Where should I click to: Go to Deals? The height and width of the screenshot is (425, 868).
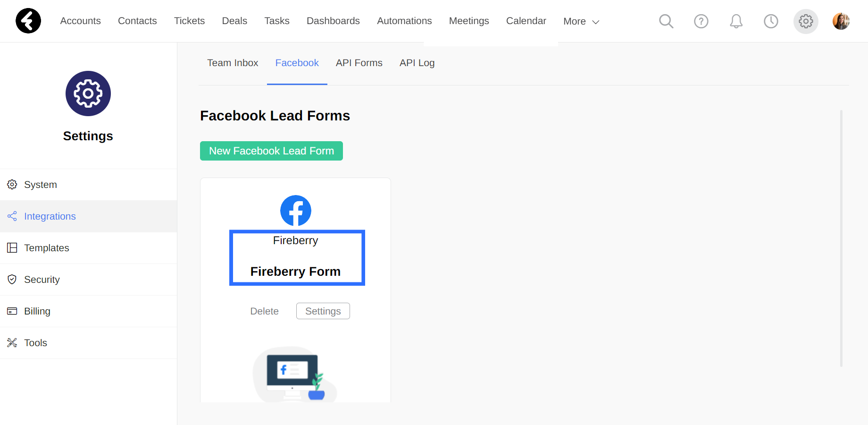234,21
